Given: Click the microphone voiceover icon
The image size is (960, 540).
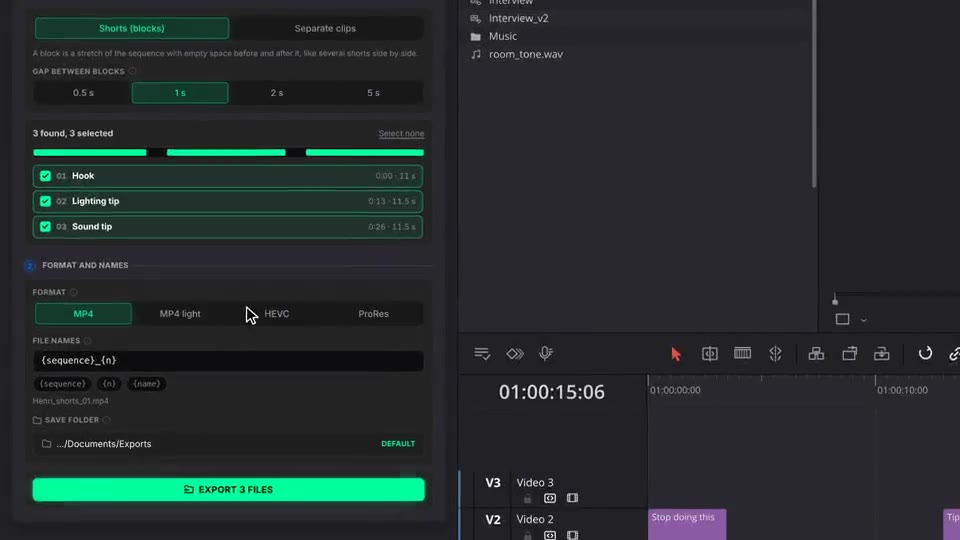Looking at the screenshot, I should click(546, 353).
